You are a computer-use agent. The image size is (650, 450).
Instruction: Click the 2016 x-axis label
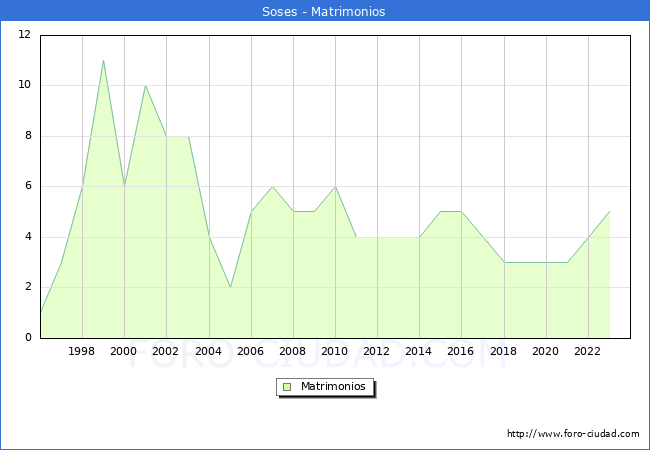(461, 351)
